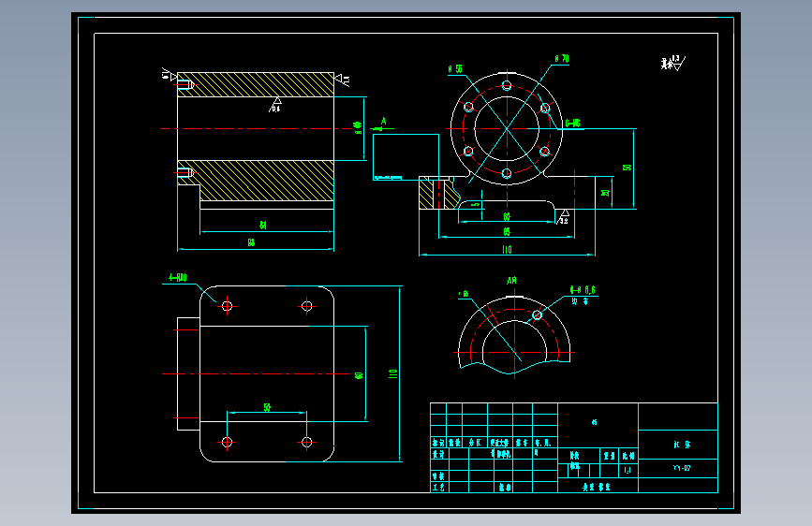Click the "φ 55" diameter label
The height and width of the screenshot is (526, 812).
(455, 69)
